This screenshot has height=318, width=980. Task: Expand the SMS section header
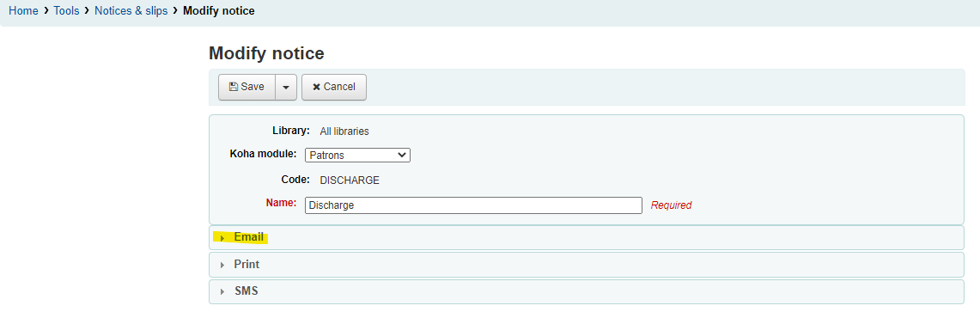[x=587, y=291]
